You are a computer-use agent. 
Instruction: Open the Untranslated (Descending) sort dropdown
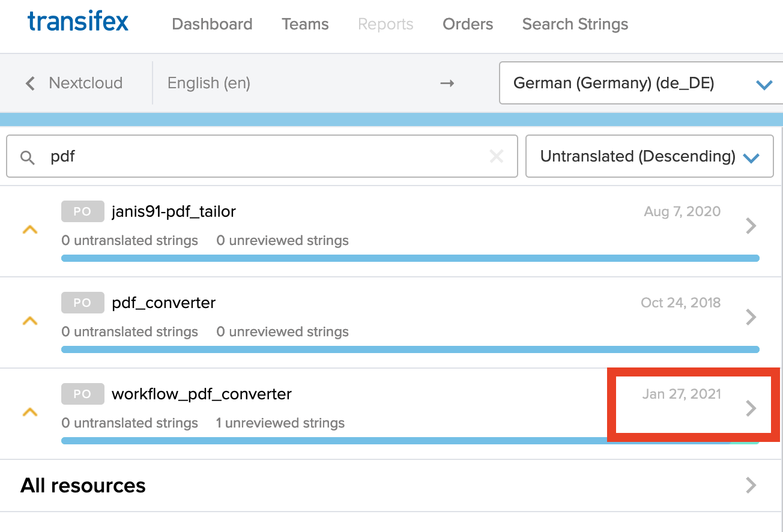pyautogui.click(x=649, y=157)
